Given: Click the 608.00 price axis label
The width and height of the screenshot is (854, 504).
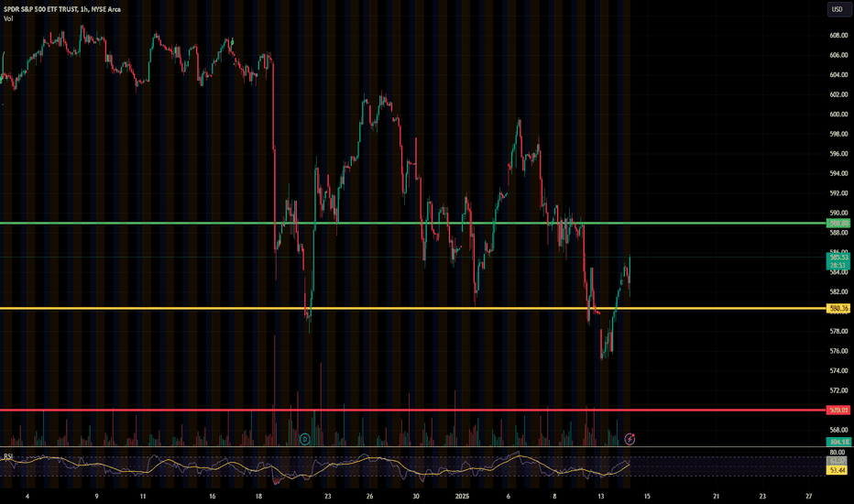Looking at the screenshot, I should (x=838, y=36).
